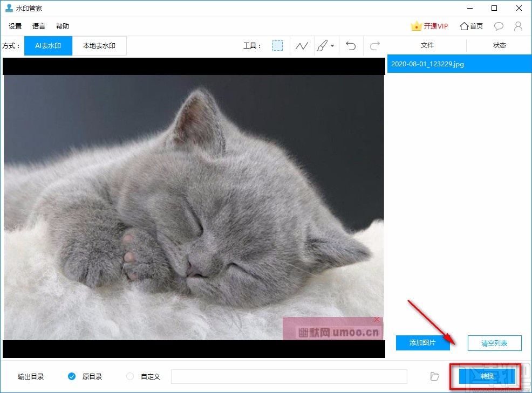Open the 帮助 menu
Screen dimensions: 532x393
pyautogui.click(x=63, y=26)
